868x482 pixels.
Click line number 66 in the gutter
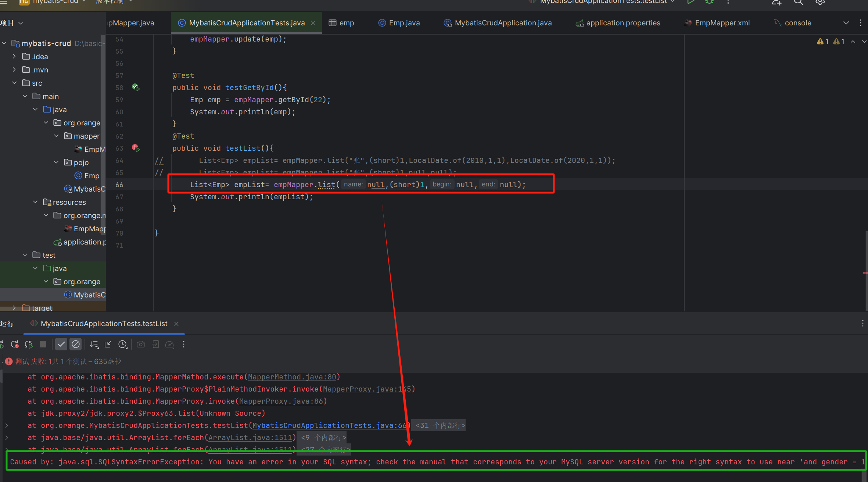119,185
